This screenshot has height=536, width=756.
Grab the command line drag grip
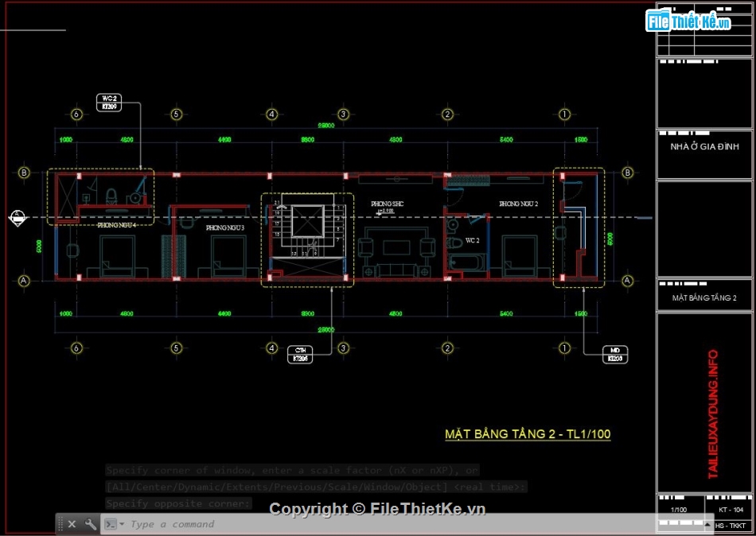[60, 524]
